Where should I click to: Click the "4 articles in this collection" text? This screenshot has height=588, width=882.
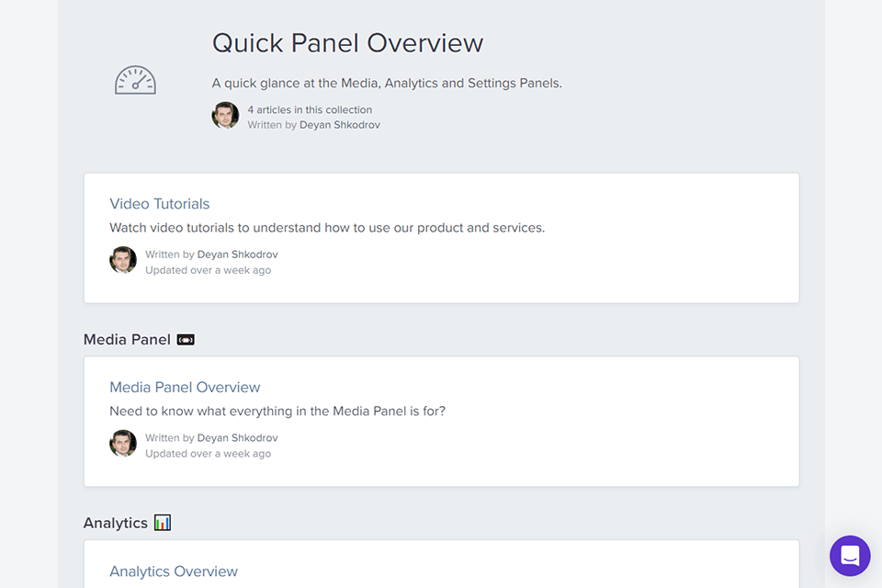pyautogui.click(x=310, y=110)
